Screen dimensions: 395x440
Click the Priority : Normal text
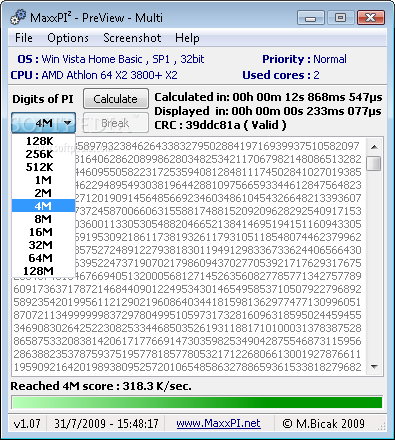point(304,59)
